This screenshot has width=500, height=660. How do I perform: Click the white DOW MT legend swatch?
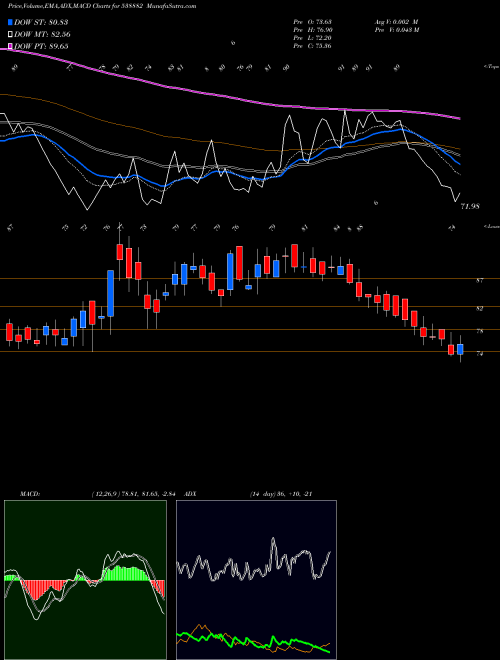11,35
